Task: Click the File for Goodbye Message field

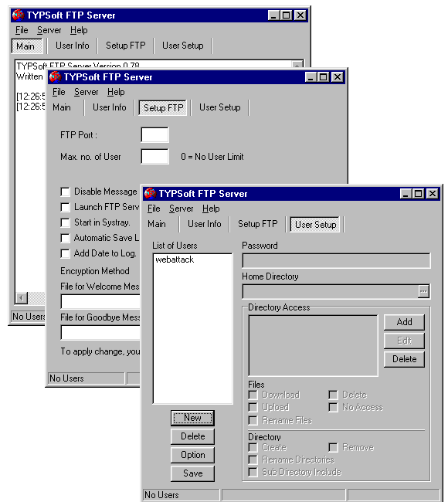Action: [100, 333]
